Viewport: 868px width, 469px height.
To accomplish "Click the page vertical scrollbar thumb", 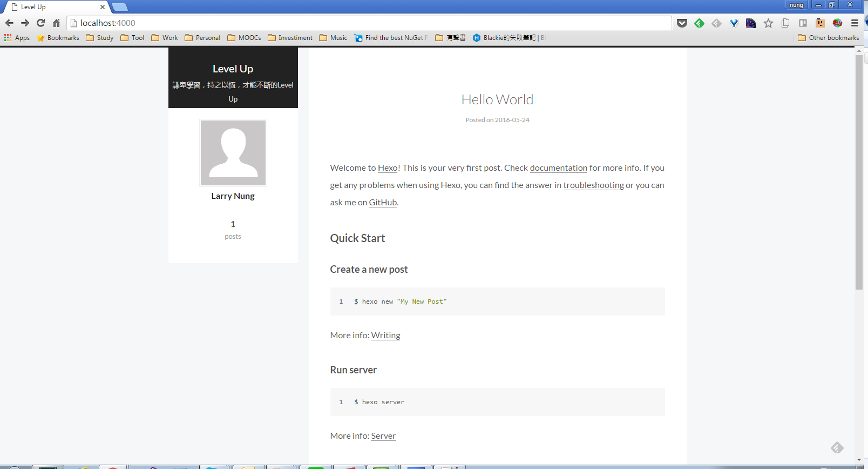I will point(859,172).
